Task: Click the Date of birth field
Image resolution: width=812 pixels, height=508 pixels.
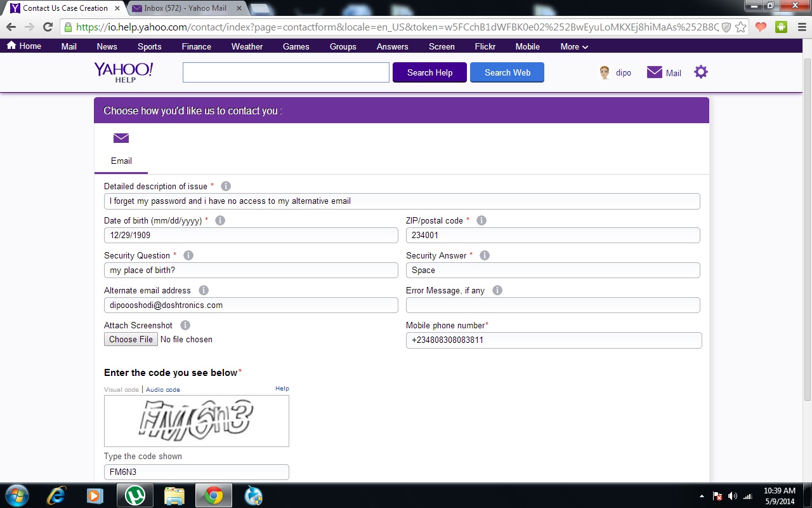Action: (251, 235)
